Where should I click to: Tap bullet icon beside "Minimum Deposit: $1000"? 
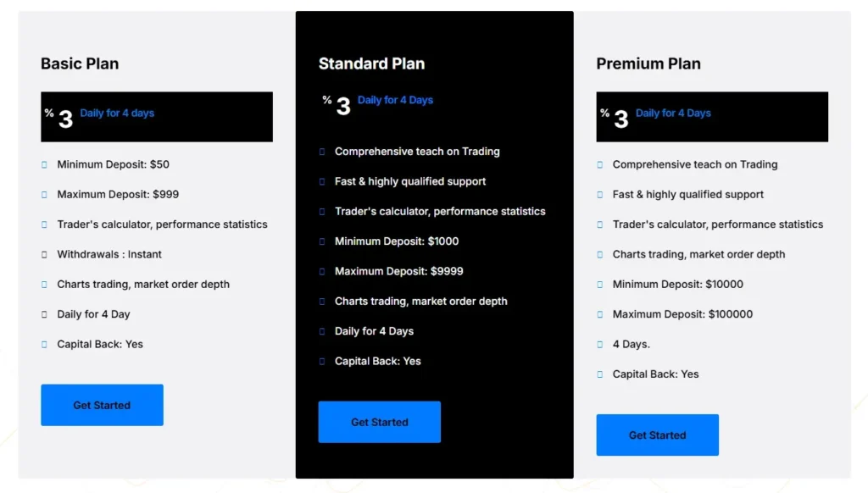322,241
